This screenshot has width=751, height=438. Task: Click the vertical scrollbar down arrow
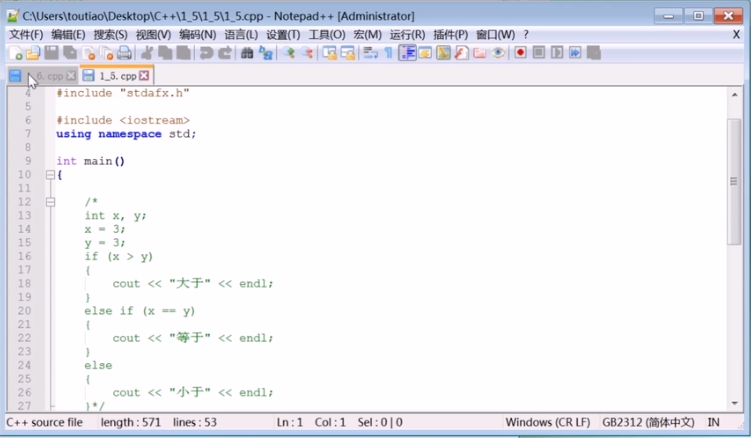(735, 403)
